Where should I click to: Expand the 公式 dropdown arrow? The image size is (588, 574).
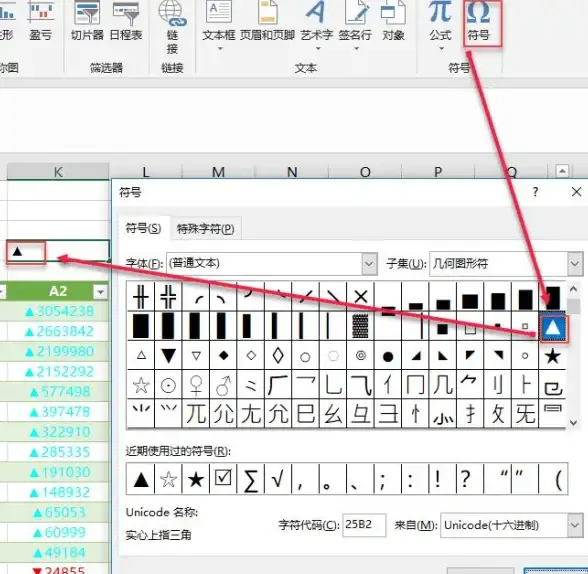(441, 48)
